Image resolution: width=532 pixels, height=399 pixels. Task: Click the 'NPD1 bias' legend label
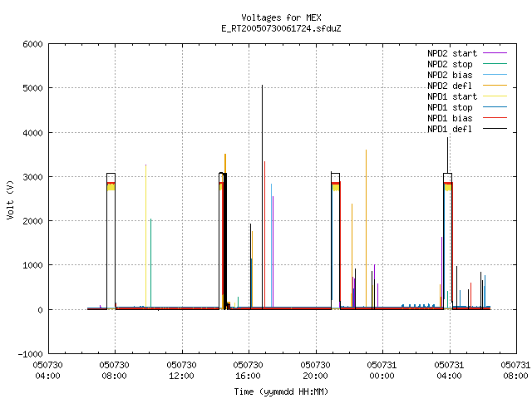coord(450,118)
